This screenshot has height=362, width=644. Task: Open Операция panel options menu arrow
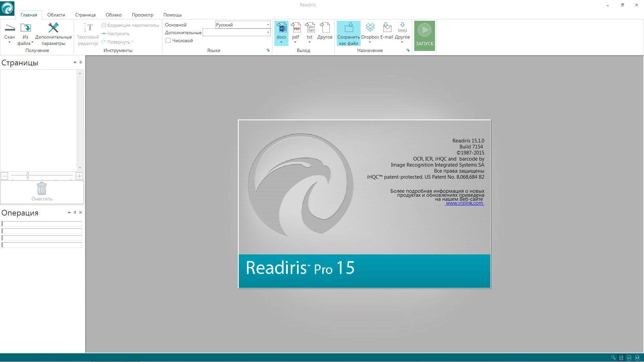[69, 213]
